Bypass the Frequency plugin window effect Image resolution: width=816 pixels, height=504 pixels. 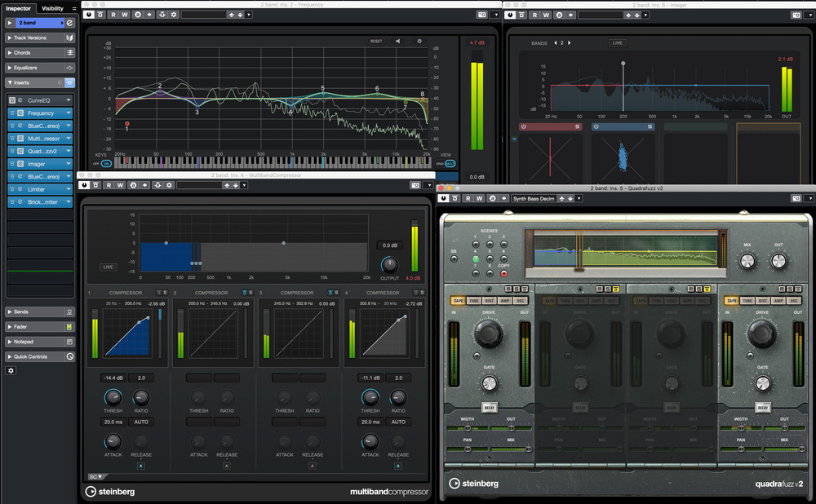[x=100, y=15]
